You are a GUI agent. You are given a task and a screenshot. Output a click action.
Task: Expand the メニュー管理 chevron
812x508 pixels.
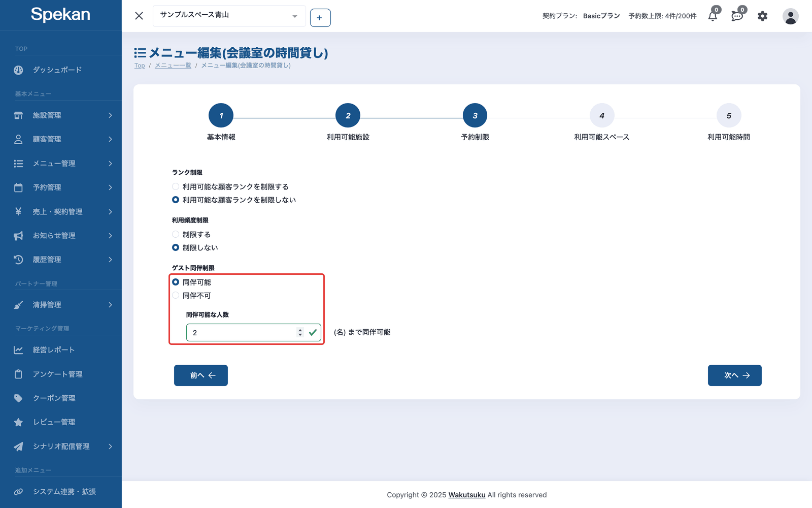(x=110, y=164)
